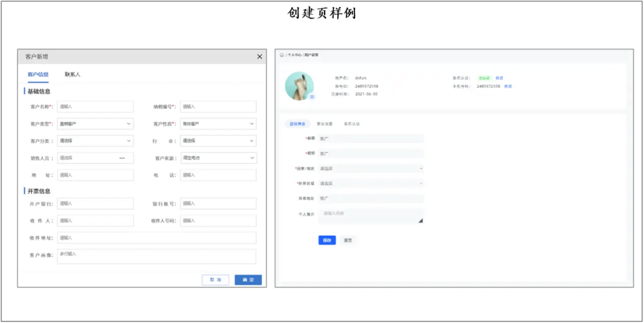644x323 pixels.
Task: Click the 确定 button in the dialog
Action: pyautogui.click(x=248, y=280)
